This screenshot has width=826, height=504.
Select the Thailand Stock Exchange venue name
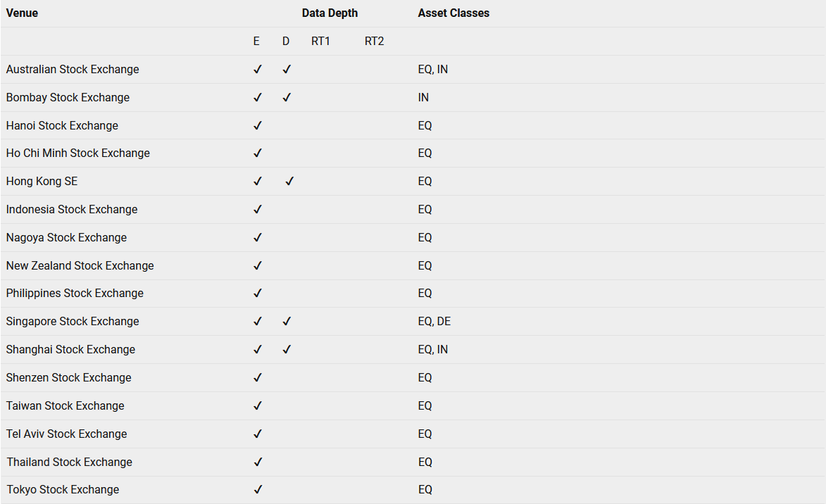pos(70,462)
